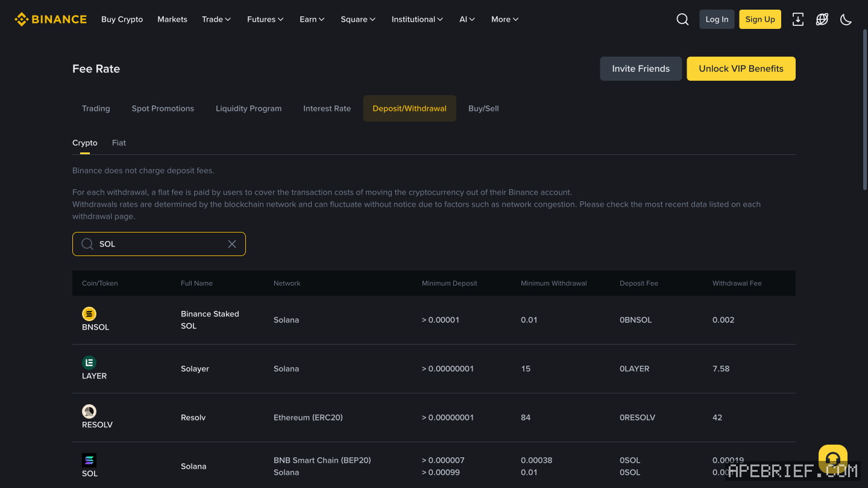The width and height of the screenshot is (868, 488).
Task: Focus the coin search input field
Action: tap(159, 244)
